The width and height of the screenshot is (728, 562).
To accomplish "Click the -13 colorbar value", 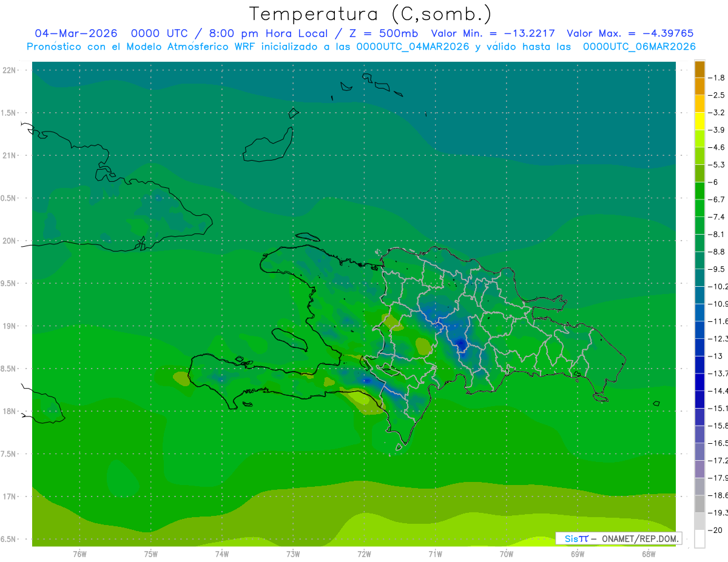I will point(715,356).
